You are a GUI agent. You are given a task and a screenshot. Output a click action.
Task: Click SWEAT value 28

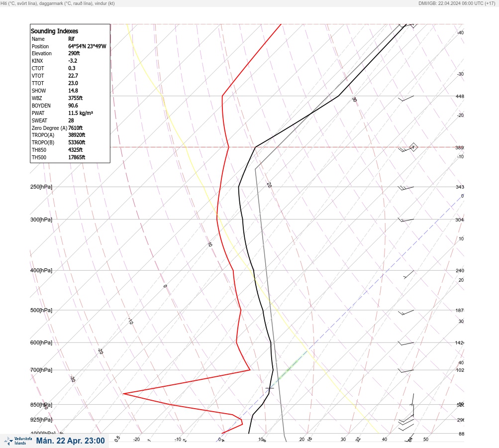(x=71, y=120)
